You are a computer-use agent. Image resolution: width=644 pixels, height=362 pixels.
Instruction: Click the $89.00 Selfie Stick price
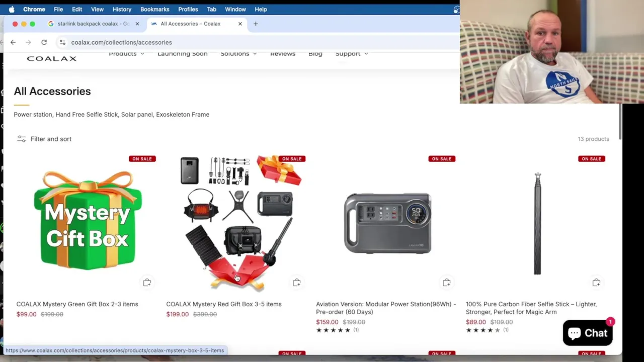[x=476, y=322]
